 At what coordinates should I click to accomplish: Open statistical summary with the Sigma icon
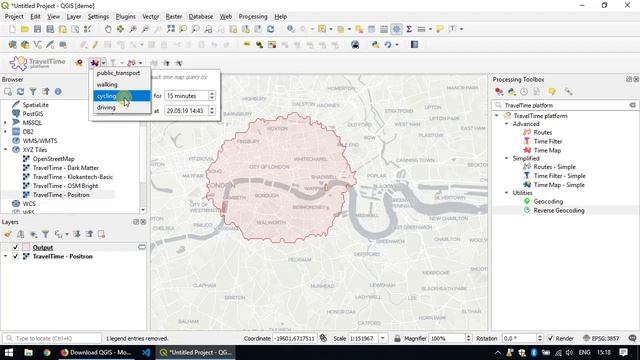point(409,29)
